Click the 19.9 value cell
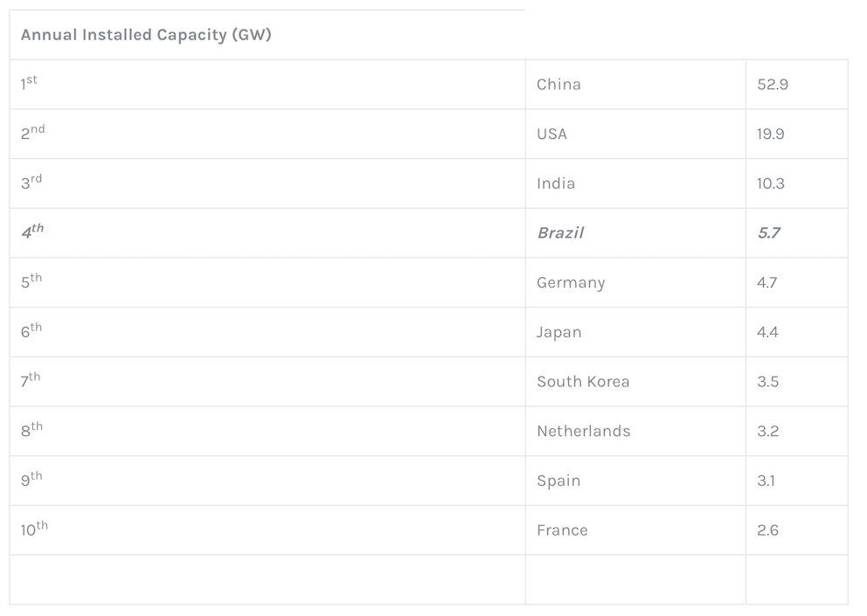Viewport: 867px width, 616px height. tap(771, 134)
